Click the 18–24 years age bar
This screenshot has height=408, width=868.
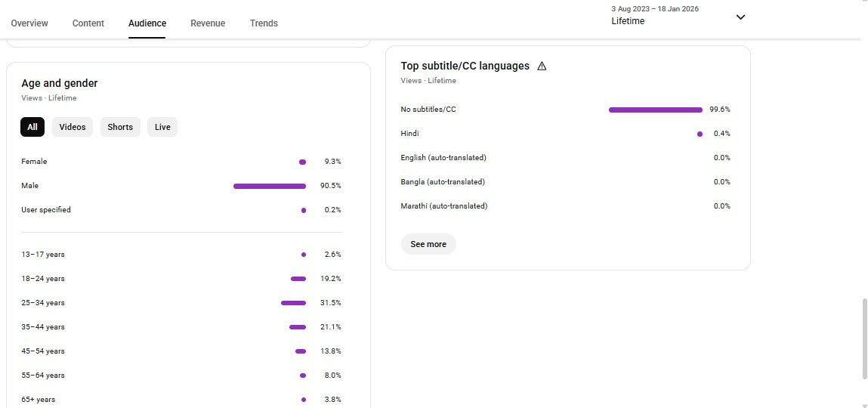[x=298, y=279]
